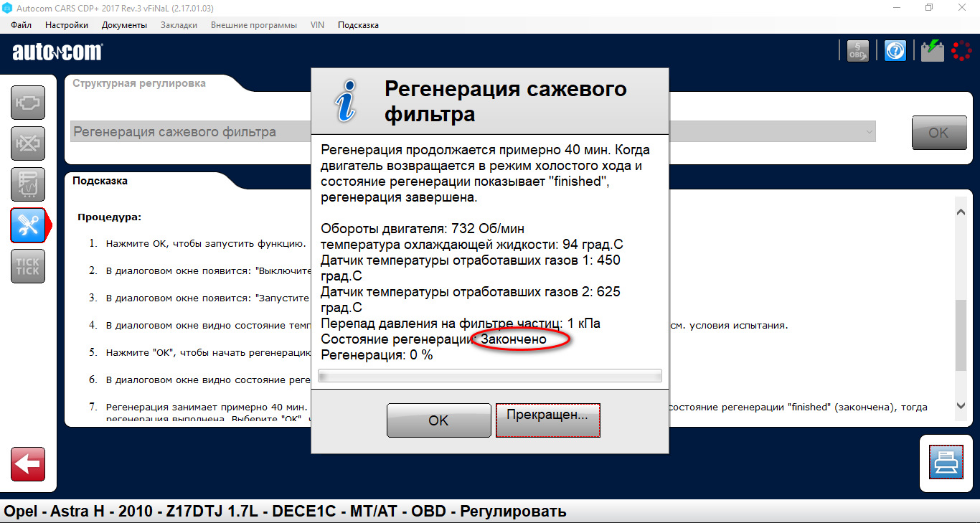The width and height of the screenshot is (980, 523).
Task: Restore down the Autocom window
Action: [930, 7]
